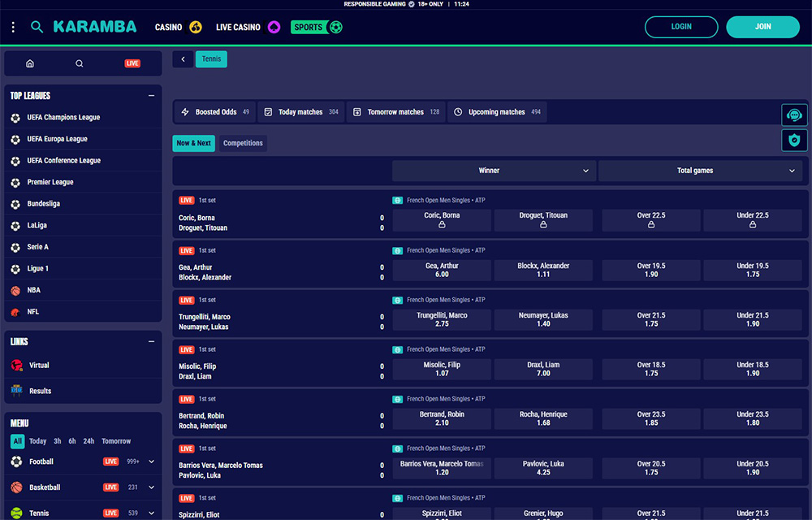
Task: Open the three-dot main menu
Action: 13,27
